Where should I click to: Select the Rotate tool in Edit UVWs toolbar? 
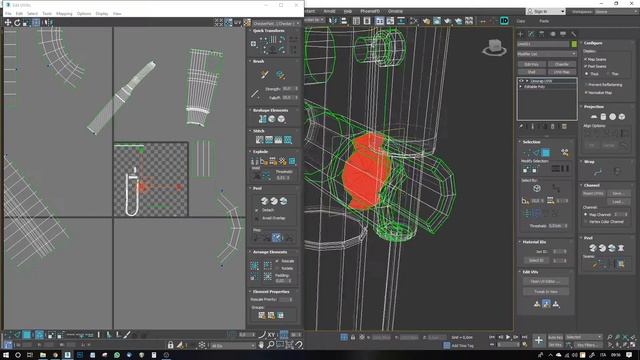(x=17, y=23)
